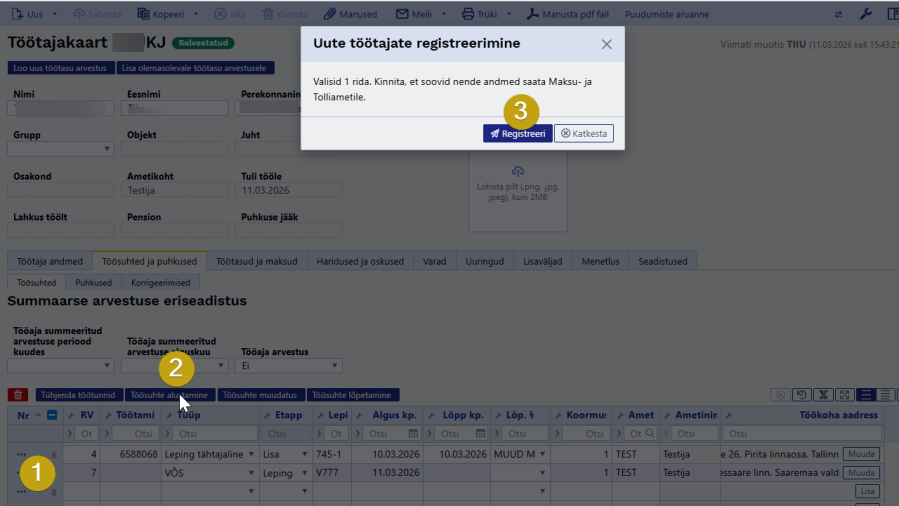Click the Trüki printer icon

pyautogui.click(x=468, y=14)
